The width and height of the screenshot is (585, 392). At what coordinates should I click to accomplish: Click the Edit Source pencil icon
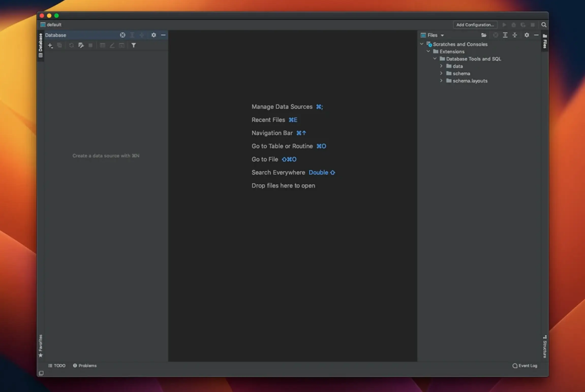(x=112, y=45)
